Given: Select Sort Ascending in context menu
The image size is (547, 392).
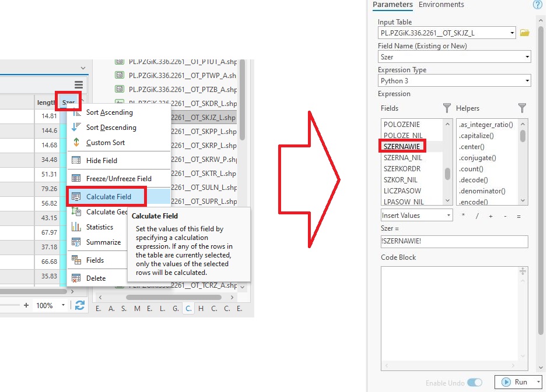Looking at the screenshot, I should 109,112.
